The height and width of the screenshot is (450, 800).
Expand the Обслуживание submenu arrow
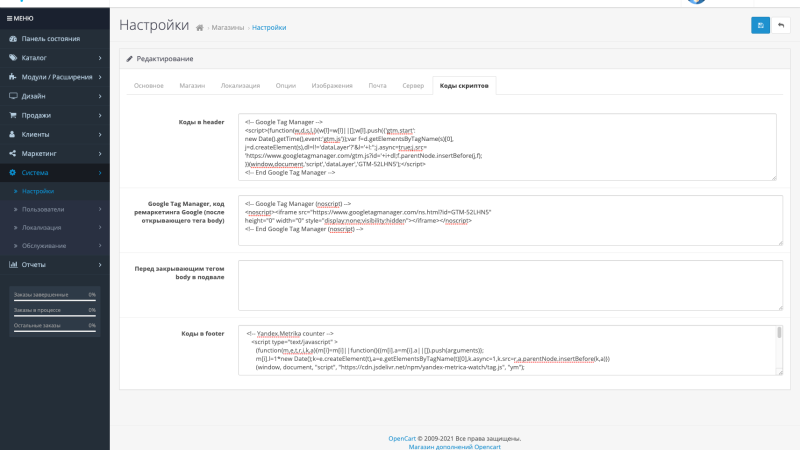100,245
